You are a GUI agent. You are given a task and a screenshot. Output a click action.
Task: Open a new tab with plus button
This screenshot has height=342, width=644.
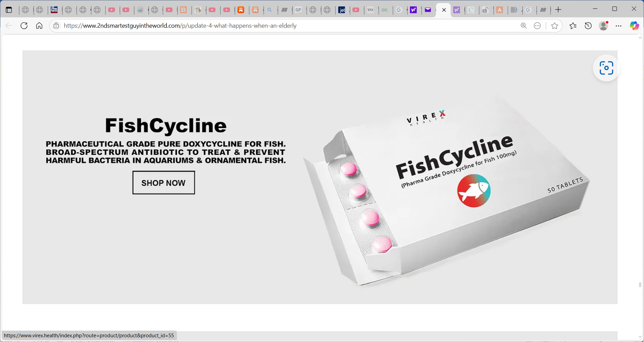558,10
